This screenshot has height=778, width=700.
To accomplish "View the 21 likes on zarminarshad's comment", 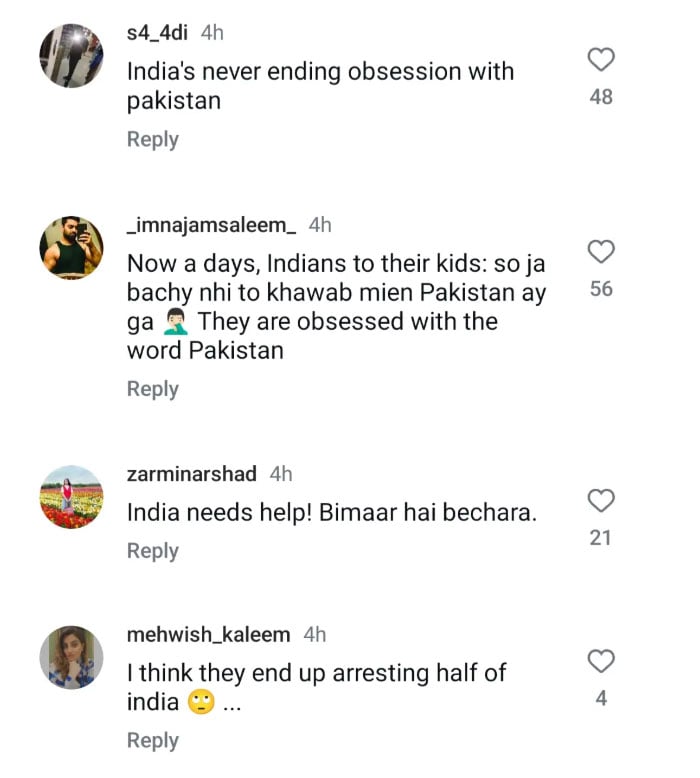I will (x=600, y=538).
